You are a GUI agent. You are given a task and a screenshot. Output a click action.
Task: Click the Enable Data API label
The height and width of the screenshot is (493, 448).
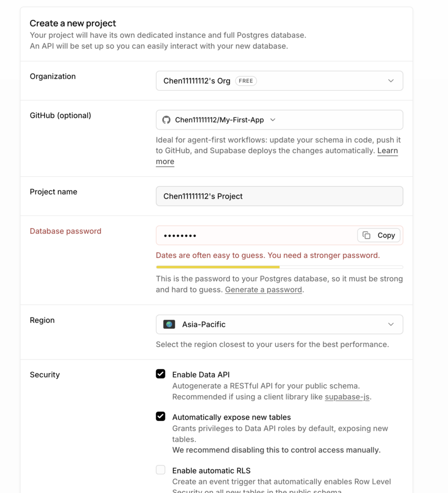coord(201,375)
